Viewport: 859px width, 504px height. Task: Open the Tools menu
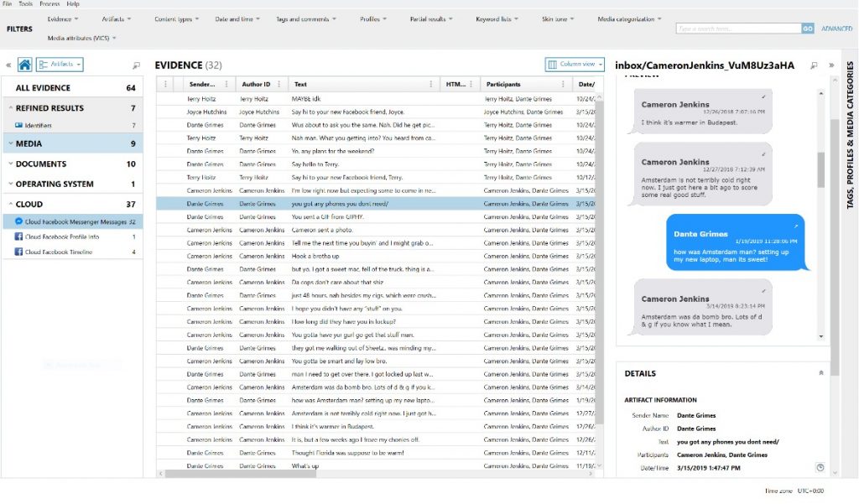point(26,4)
